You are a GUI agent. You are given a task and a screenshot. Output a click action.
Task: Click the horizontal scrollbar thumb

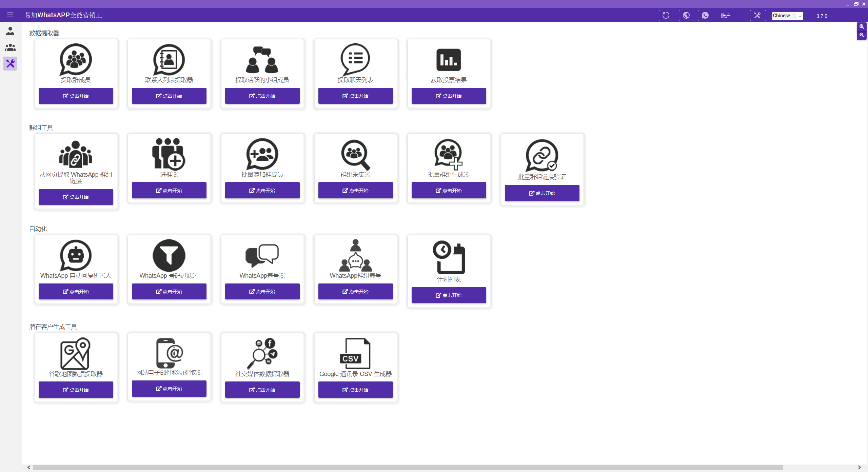pos(408,468)
